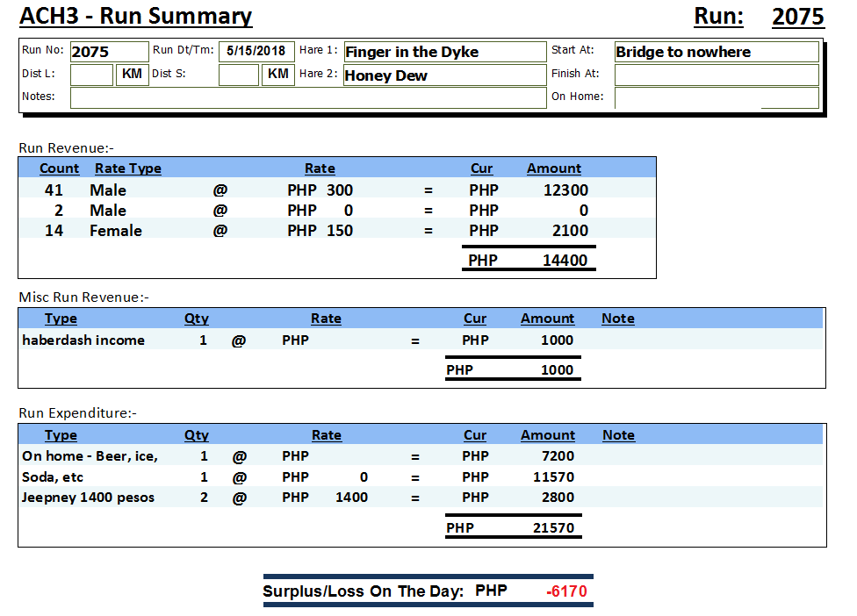
Task: Click the Run Revenue total of 14400
Action: 565,261
